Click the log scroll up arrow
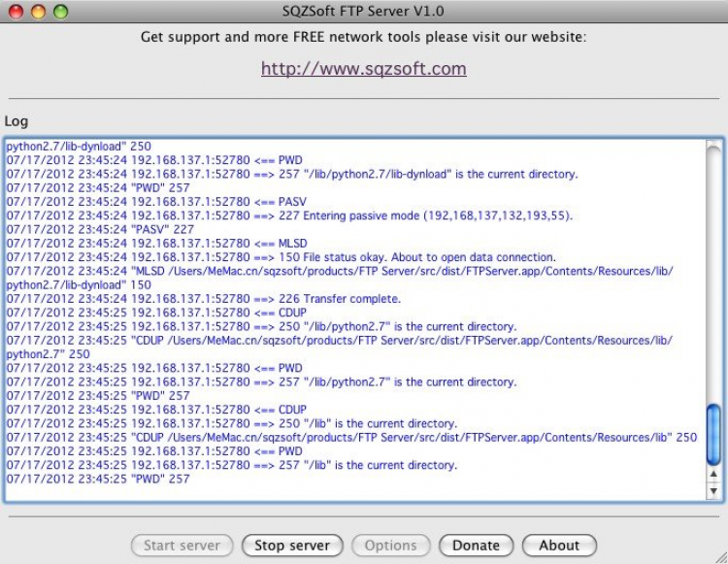Image resolution: width=728 pixels, height=564 pixels. (713, 475)
